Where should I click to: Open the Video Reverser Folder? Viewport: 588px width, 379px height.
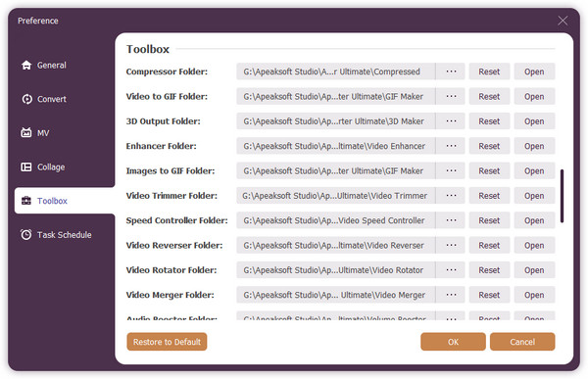click(x=534, y=245)
